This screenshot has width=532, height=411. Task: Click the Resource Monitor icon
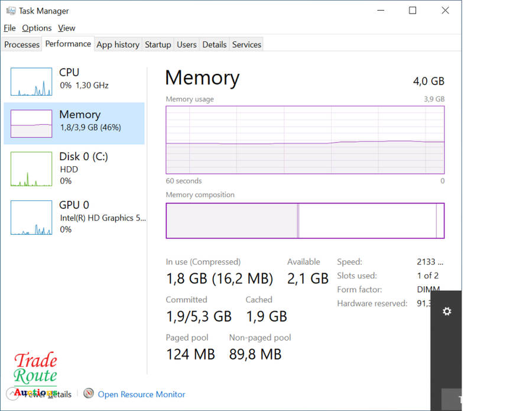tap(89, 394)
